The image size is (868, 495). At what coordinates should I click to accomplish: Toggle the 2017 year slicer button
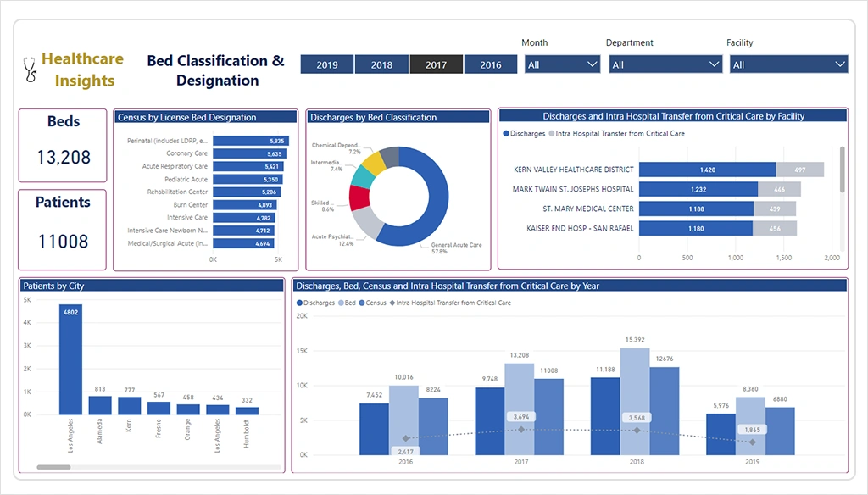(436, 64)
